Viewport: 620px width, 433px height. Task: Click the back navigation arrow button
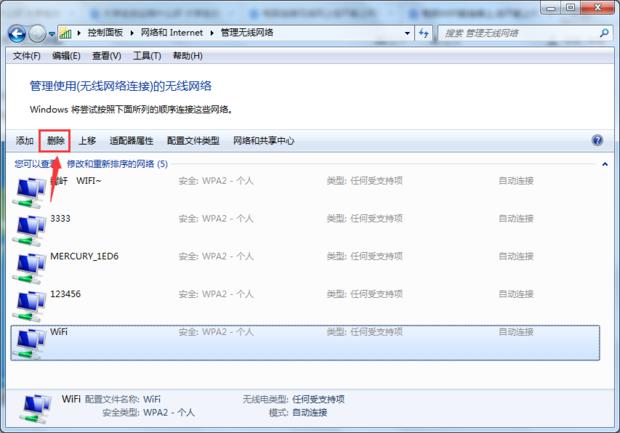[x=18, y=33]
